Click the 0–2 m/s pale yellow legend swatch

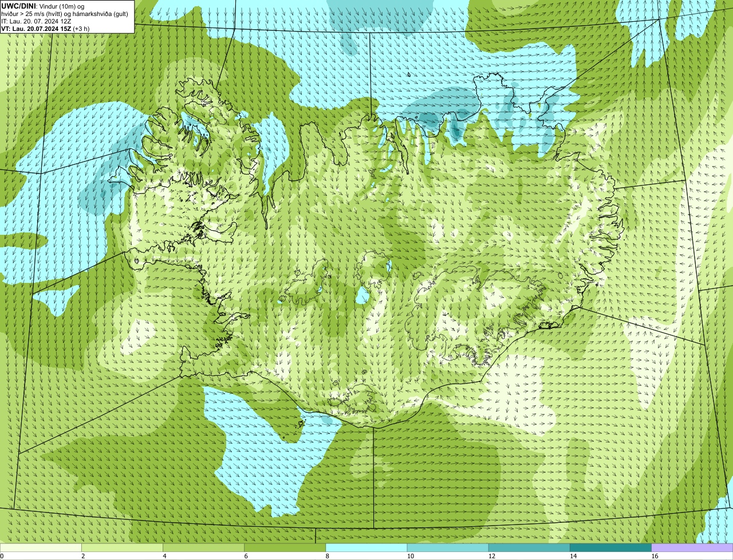point(41,547)
